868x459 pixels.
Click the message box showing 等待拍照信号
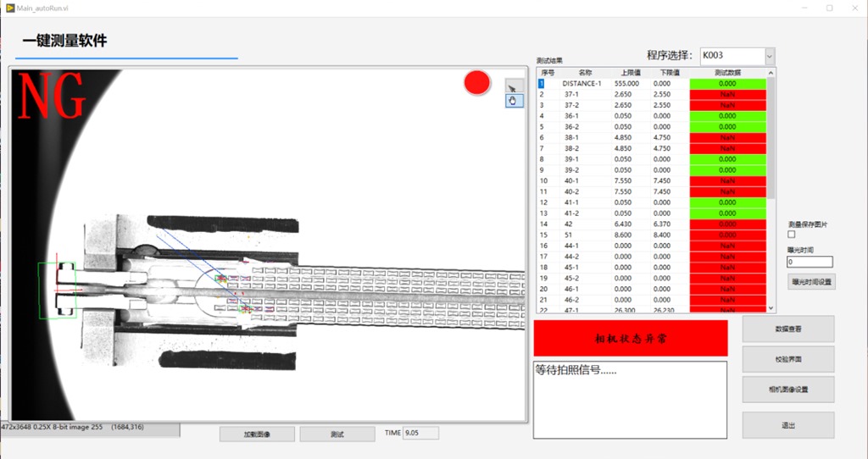pyautogui.click(x=630, y=400)
